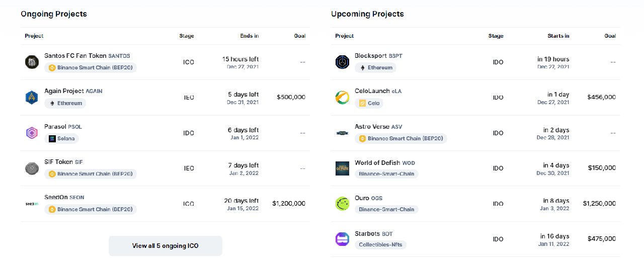Image resolution: width=644 pixels, height=261 pixels.
Task: Click View all 5 ongoing ICO button
Action: tap(166, 246)
